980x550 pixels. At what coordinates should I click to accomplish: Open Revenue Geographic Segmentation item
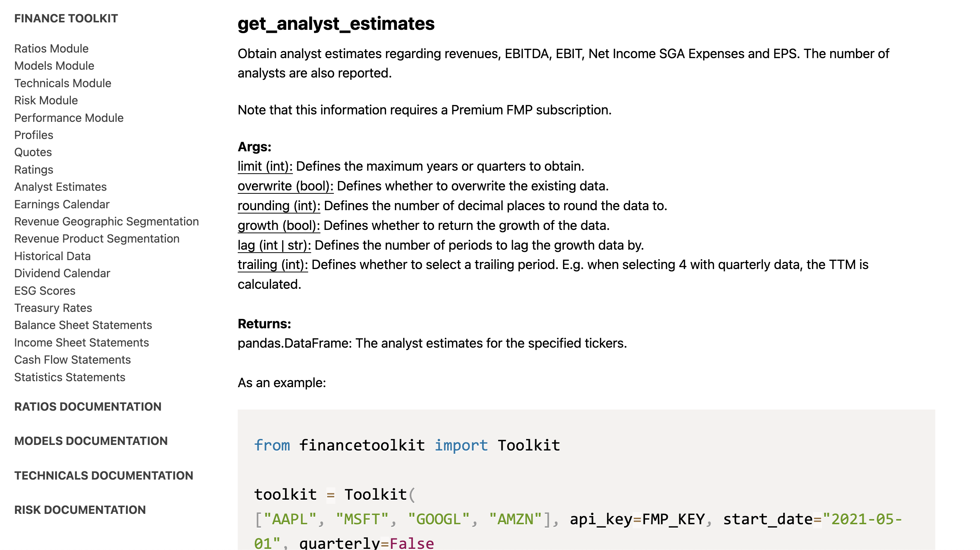(x=106, y=221)
